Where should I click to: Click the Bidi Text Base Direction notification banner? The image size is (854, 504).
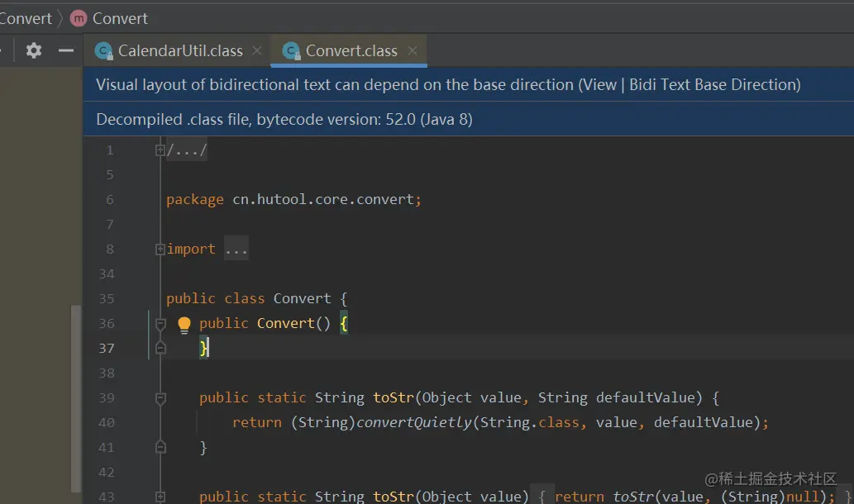pos(469,84)
